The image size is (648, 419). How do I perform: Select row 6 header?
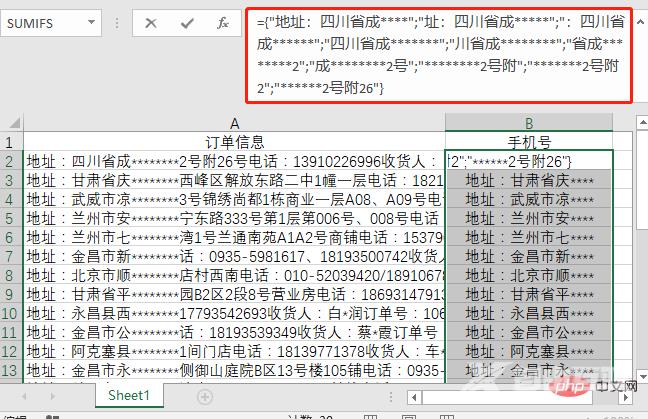coord(12,237)
